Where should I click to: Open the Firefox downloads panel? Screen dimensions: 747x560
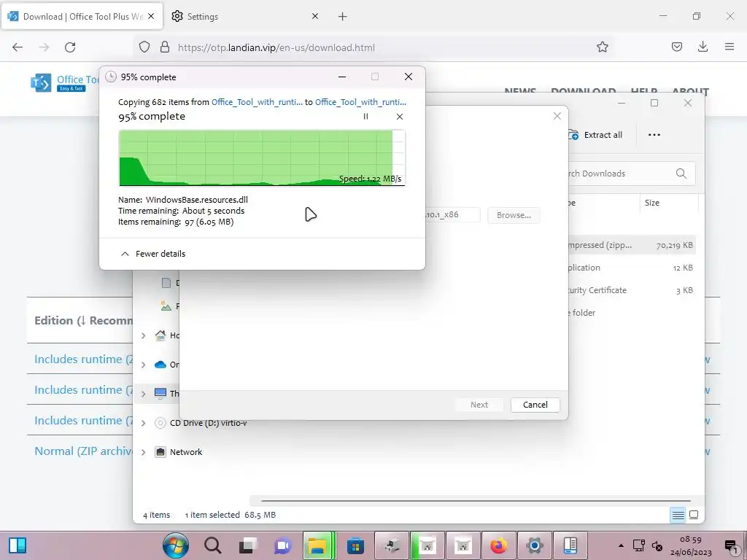(x=703, y=47)
